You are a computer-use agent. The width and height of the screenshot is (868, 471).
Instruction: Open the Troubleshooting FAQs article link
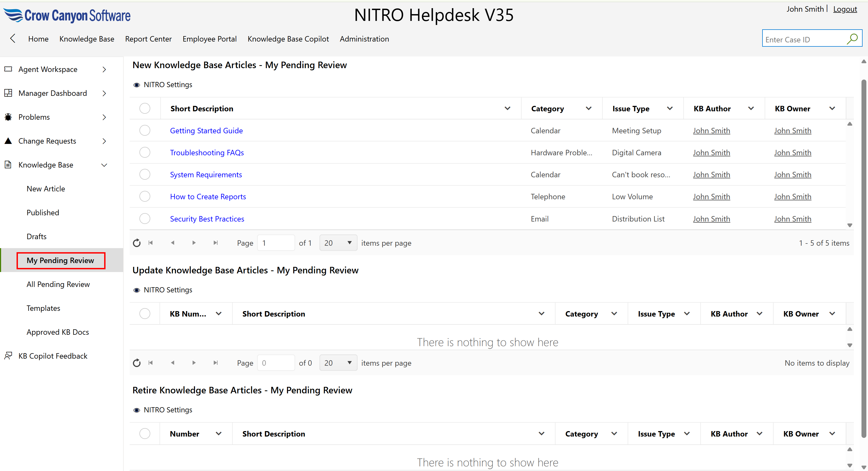[x=206, y=152]
